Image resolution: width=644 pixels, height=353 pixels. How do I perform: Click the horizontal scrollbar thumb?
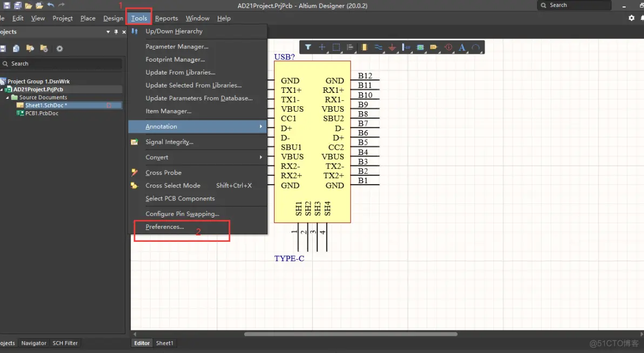350,334
